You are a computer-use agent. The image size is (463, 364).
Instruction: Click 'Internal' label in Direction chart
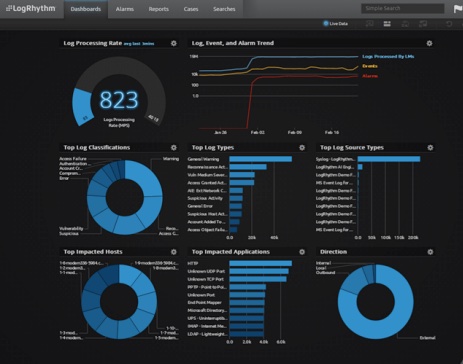[323, 263]
